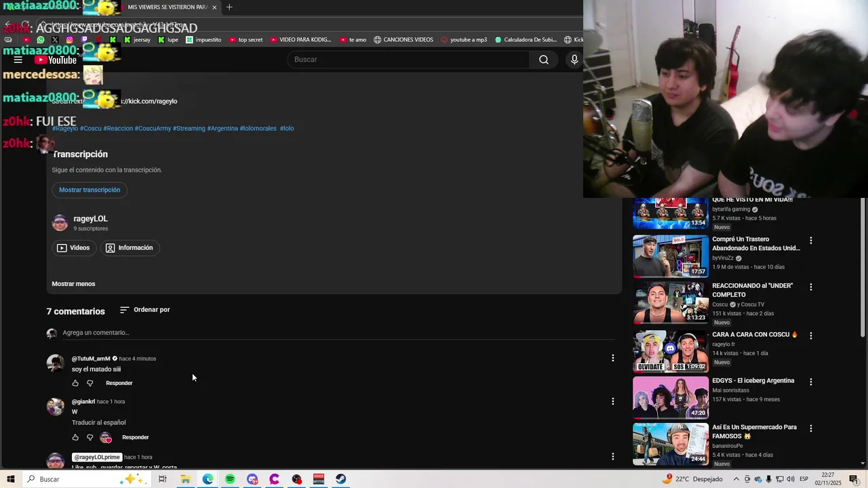Open the top secret bookmark
The width and height of the screenshot is (868, 488).
(245, 40)
